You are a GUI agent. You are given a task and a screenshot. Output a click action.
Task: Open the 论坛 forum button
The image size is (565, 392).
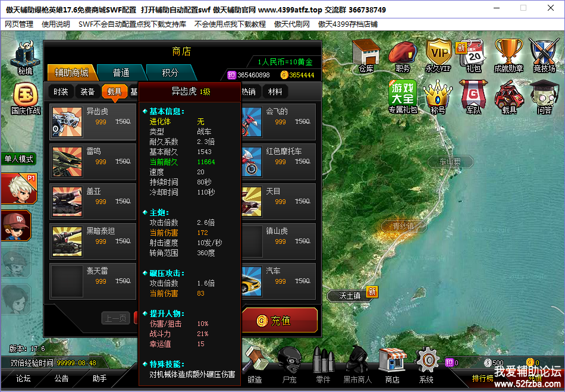click(x=23, y=378)
